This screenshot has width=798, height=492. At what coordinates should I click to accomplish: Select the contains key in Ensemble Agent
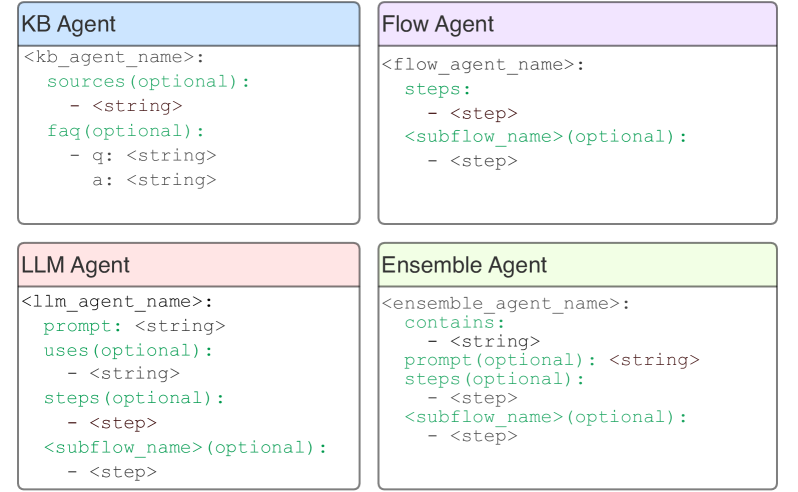pyautogui.click(x=455, y=322)
